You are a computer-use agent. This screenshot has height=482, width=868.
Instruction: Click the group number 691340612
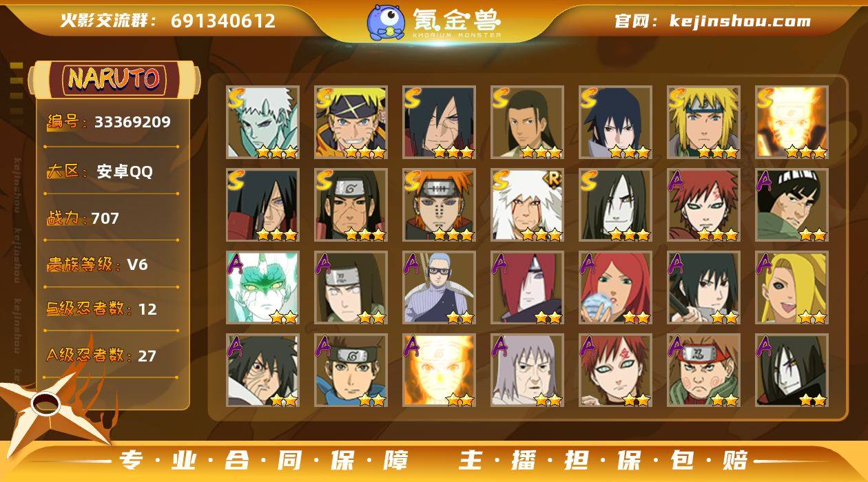point(223,21)
